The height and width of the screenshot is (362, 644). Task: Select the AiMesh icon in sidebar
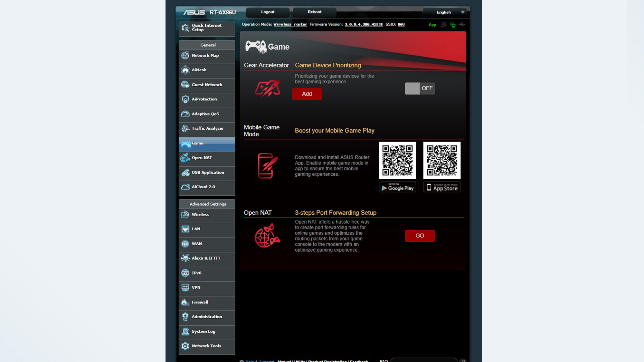click(x=185, y=70)
